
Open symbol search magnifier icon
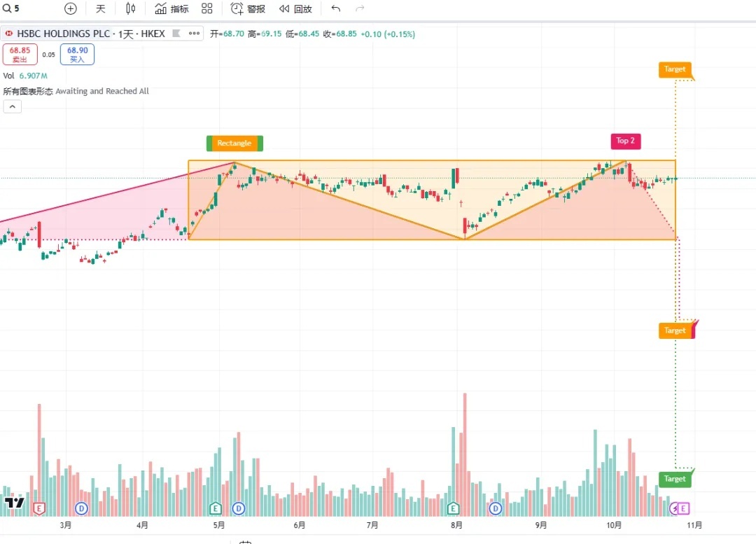pyautogui.click(x=6, y=9)
